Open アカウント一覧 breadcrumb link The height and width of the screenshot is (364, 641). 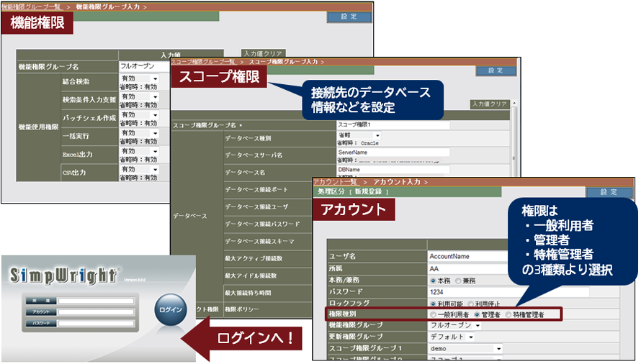click(x=335, y=182)
